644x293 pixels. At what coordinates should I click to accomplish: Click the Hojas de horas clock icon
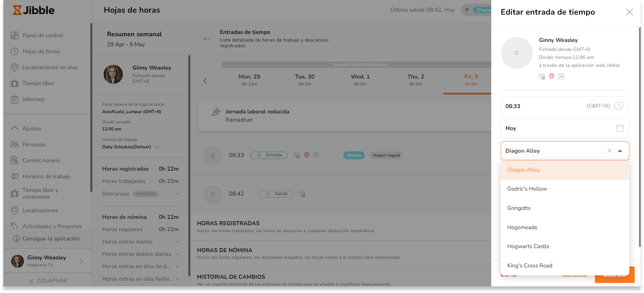click(14, 51)
